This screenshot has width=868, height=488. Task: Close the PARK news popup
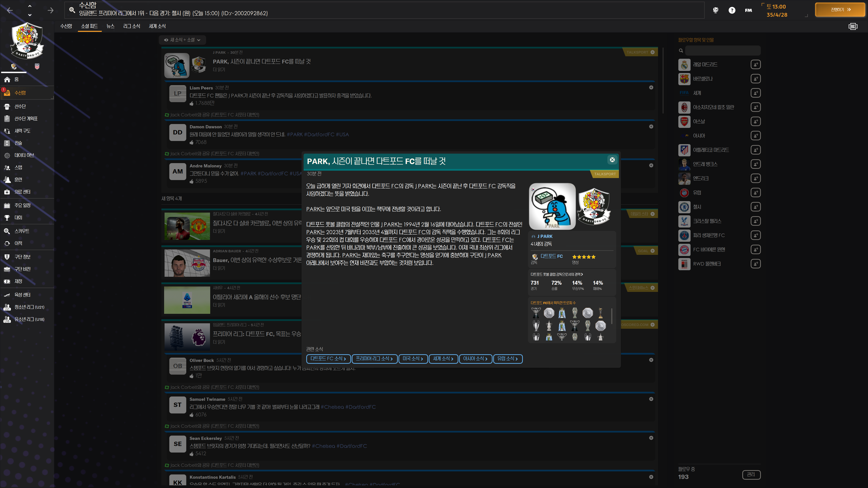(612, 160)
